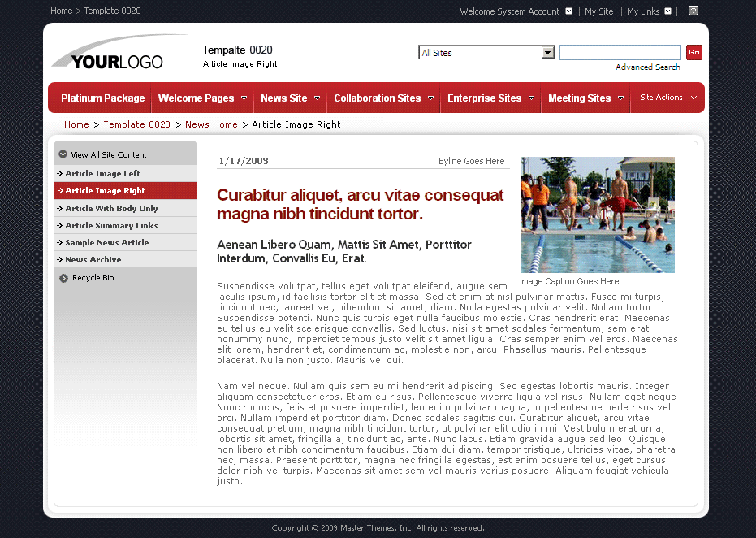756x538 pixels.
Task: Expand the Welcome Pages menu arrow
Action: click(x=244, y=98)
